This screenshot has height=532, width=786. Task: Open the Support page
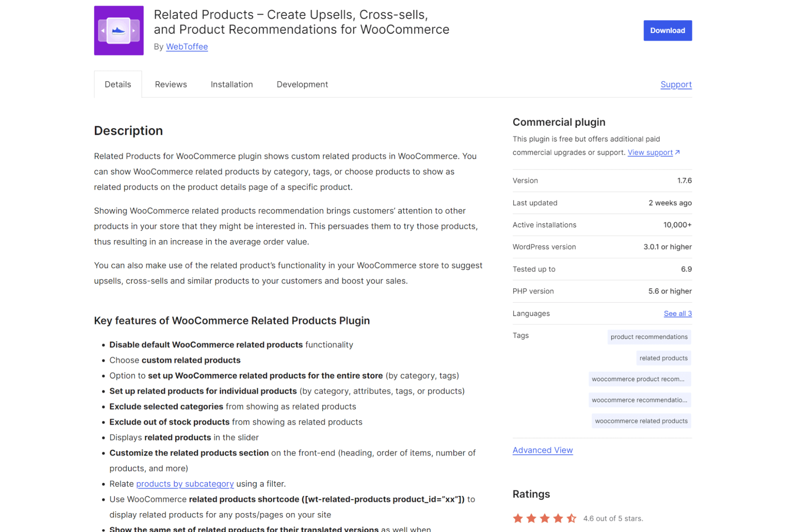pos(676,84)
